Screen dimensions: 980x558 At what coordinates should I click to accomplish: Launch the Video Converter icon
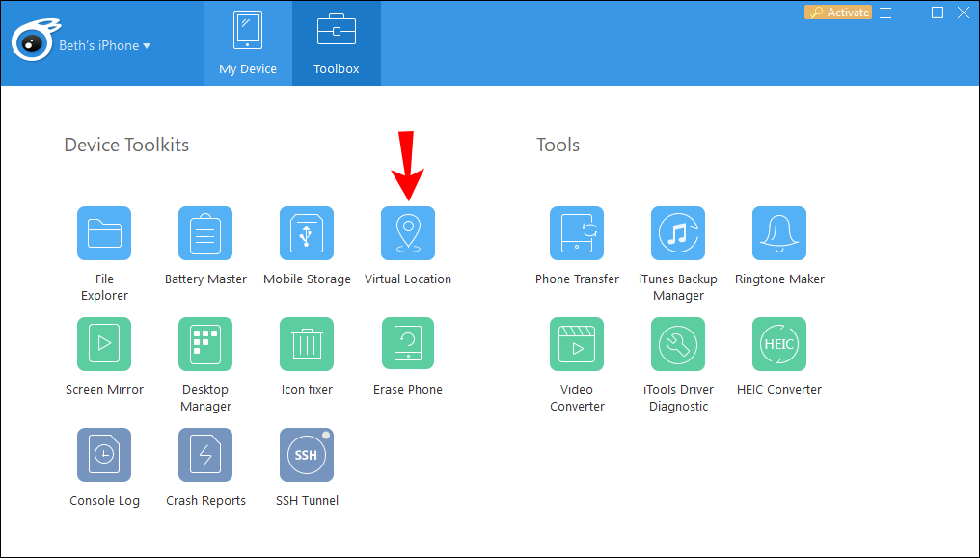pos(577,344)
